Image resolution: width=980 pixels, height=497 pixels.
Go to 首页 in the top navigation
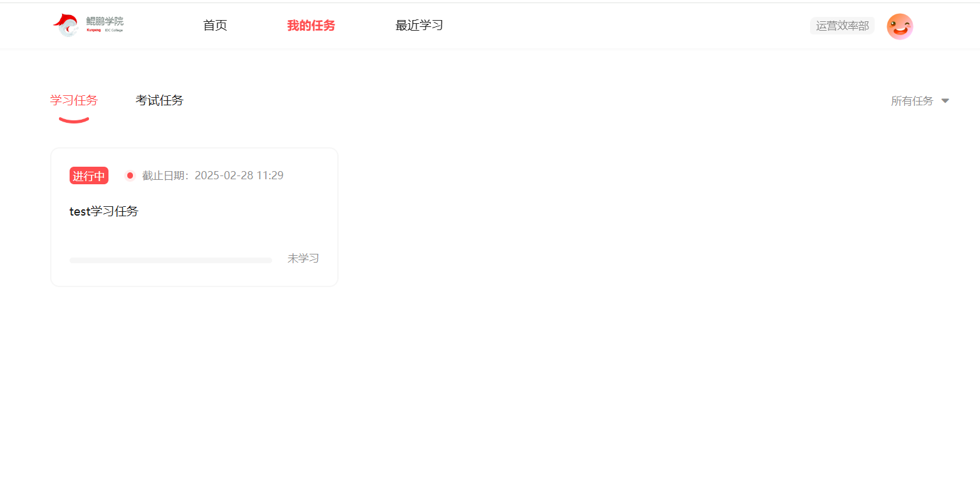(x=215, y=25)
